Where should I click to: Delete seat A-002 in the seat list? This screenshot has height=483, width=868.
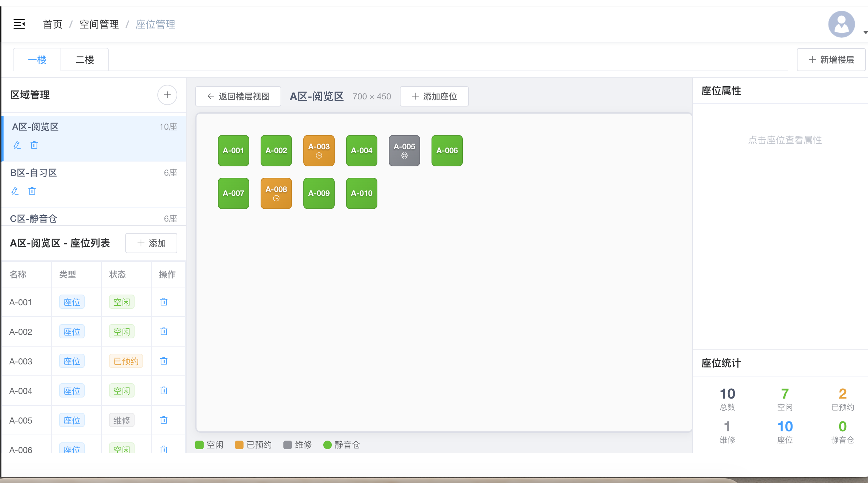tap(164, 332)
